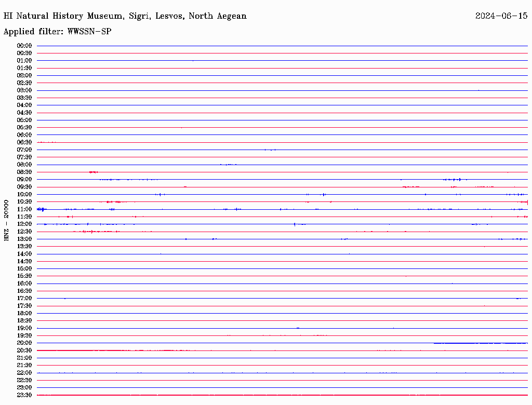The image size is (532, 405).
Task: Select the 23:30 time label
Action: (24, 395)
